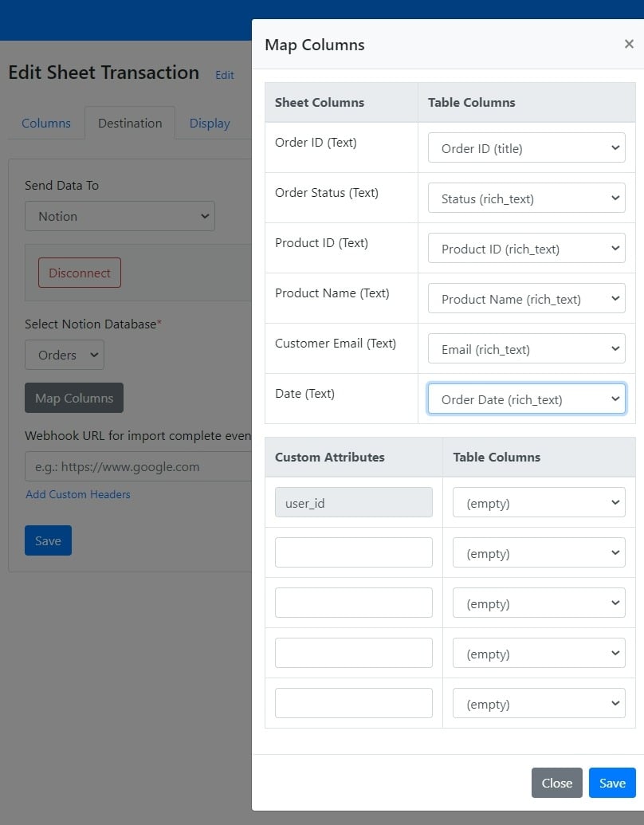Open the Notion destination dropdown
This screenshot has height=825, width=644.
120,216
